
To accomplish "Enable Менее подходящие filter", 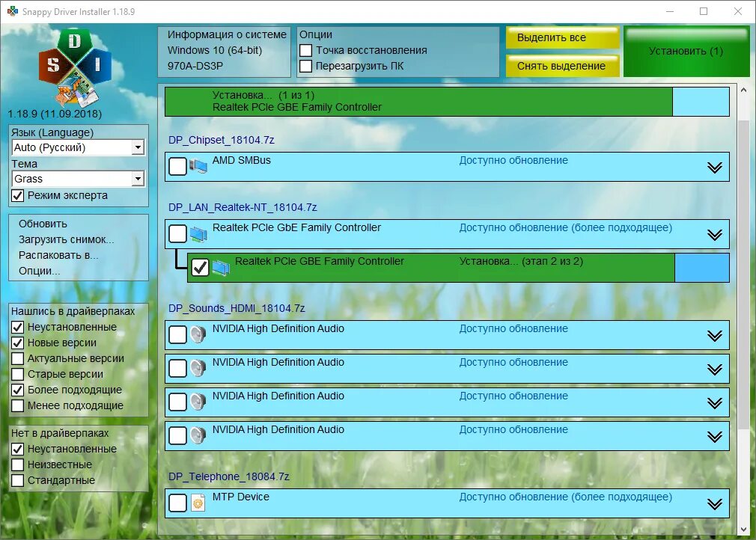I will [17, 406].
